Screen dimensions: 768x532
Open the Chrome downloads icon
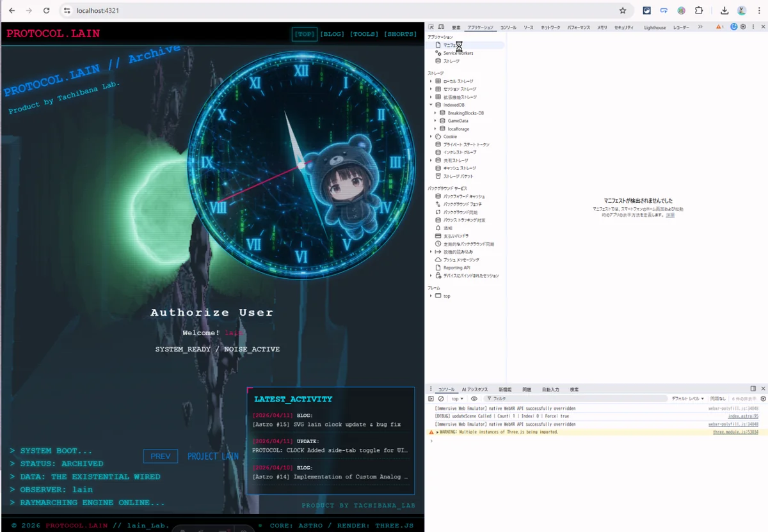(x=724, y=11)
